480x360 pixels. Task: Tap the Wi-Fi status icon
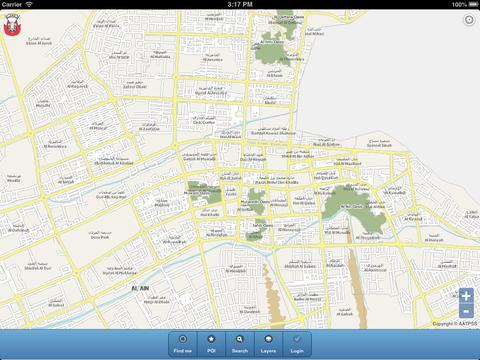pyautogui.click(x=29, y=4)
